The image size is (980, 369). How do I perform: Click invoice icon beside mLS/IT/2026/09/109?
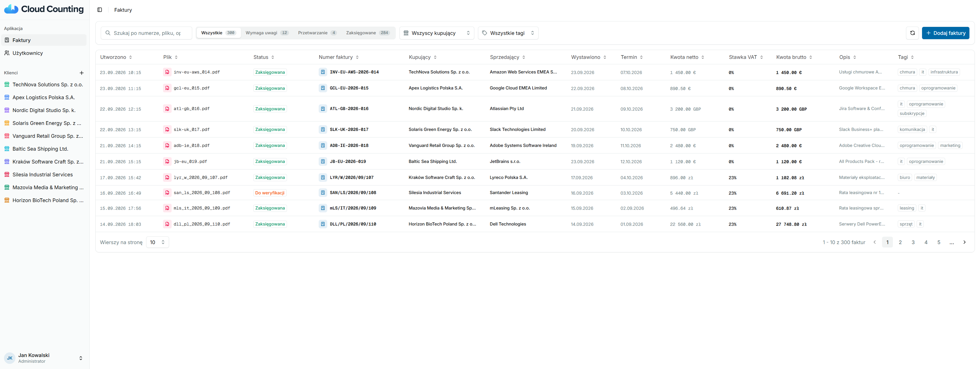pyautogui.click(x=323, y=208)
